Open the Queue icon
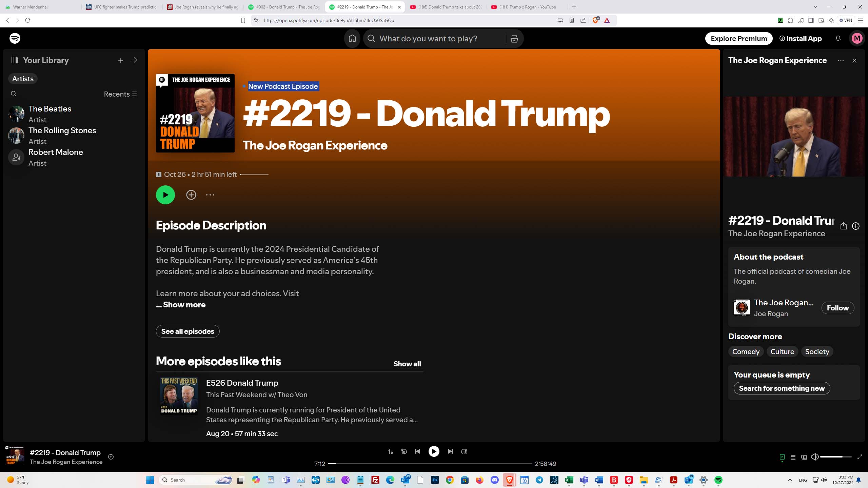 (x=793, y=457)
